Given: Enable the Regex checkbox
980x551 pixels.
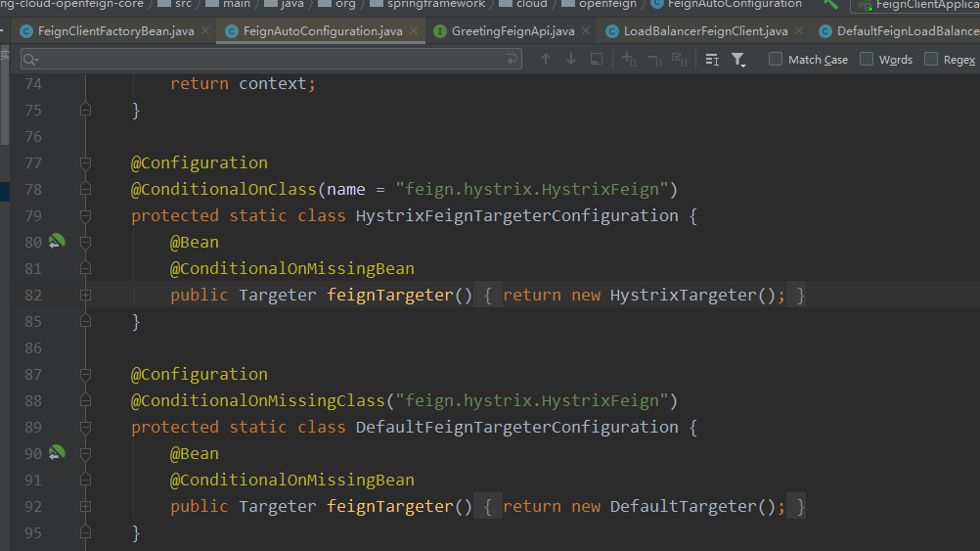Looking at the screenshot, I should [x=931, y=59].
